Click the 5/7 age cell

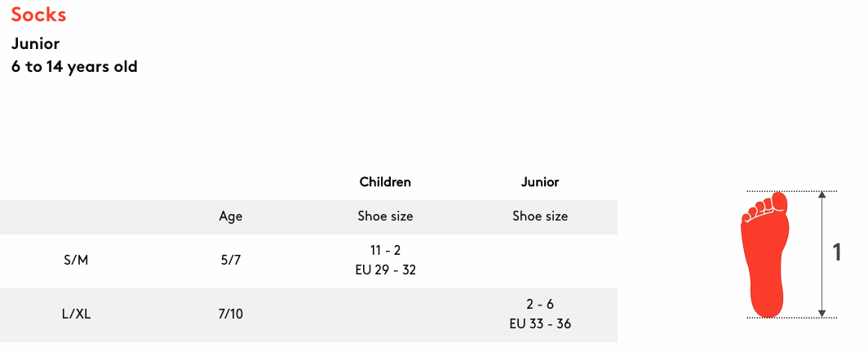(231, 260)
